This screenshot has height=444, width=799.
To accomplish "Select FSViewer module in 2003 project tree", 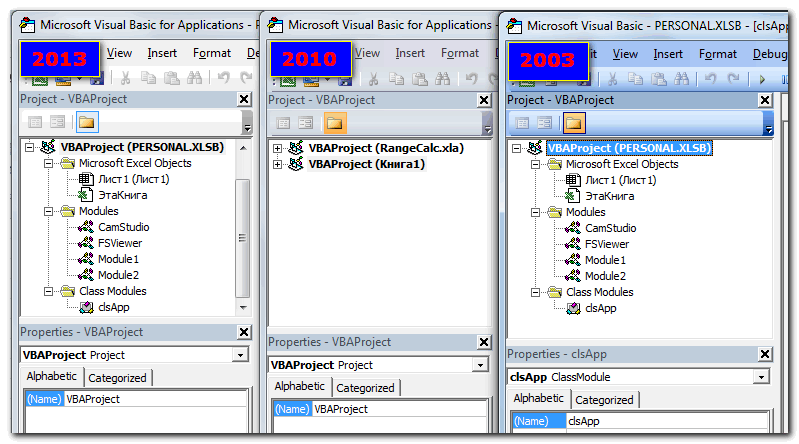I will [607, 244].
